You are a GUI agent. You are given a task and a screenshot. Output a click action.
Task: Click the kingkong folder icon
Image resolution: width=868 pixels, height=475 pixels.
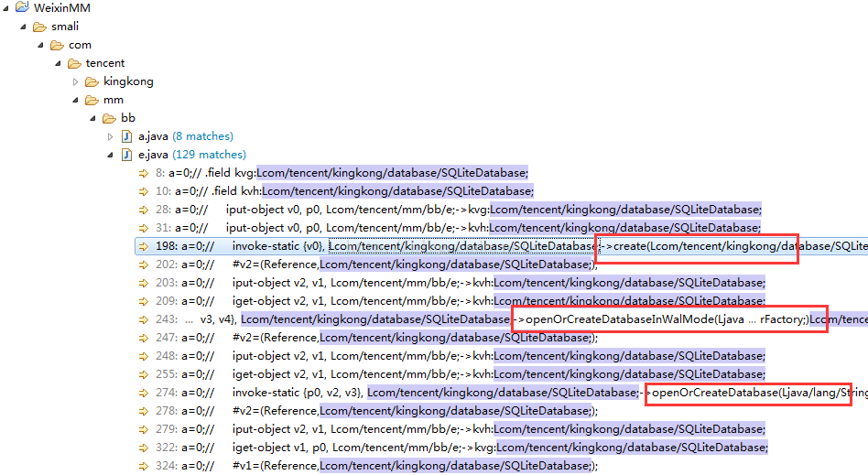[x=92, y=82]
